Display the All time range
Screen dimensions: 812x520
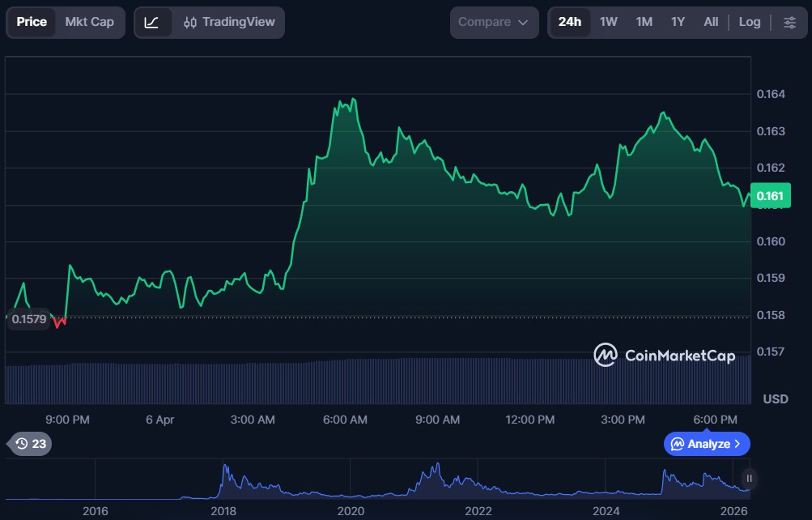711,22
